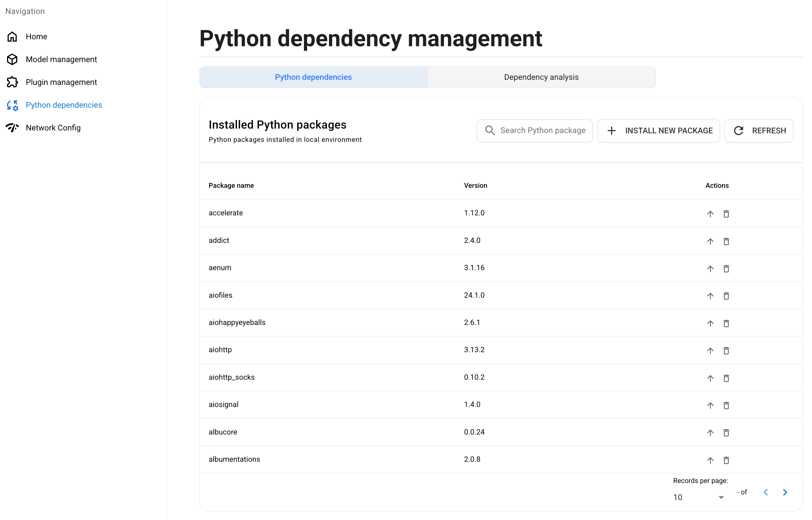Upgrade the aiohttp package

point(710,351)
